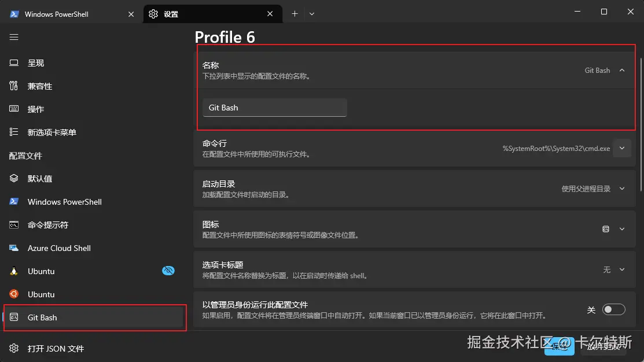
Task: Click the 保存 button
Action: pos(558,347)
